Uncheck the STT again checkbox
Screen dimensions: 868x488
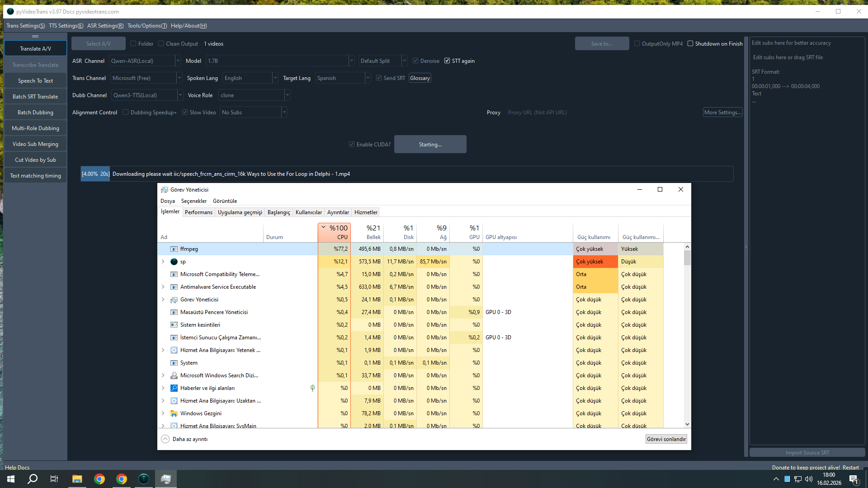click(447, 61)
